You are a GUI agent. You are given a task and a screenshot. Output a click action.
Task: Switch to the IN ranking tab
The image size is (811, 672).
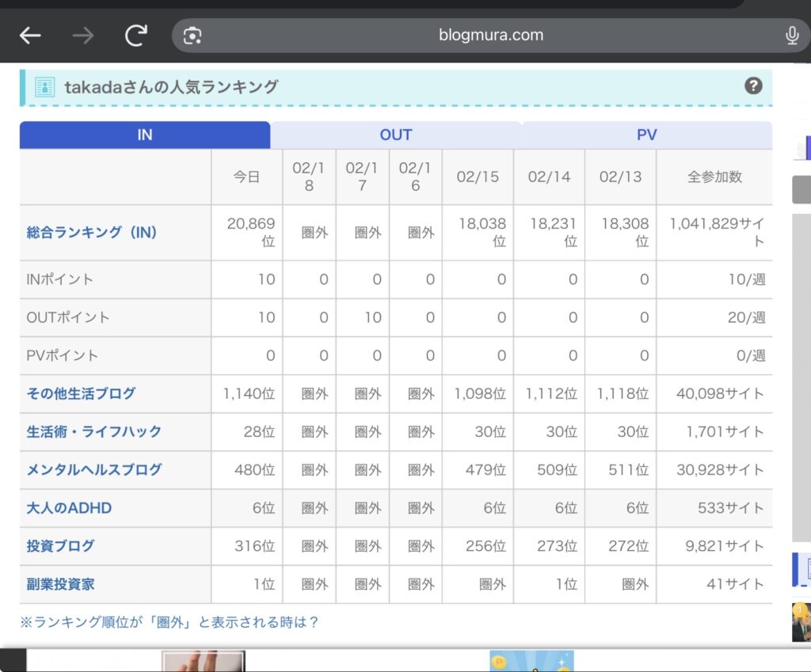click(x=145, y=135)
